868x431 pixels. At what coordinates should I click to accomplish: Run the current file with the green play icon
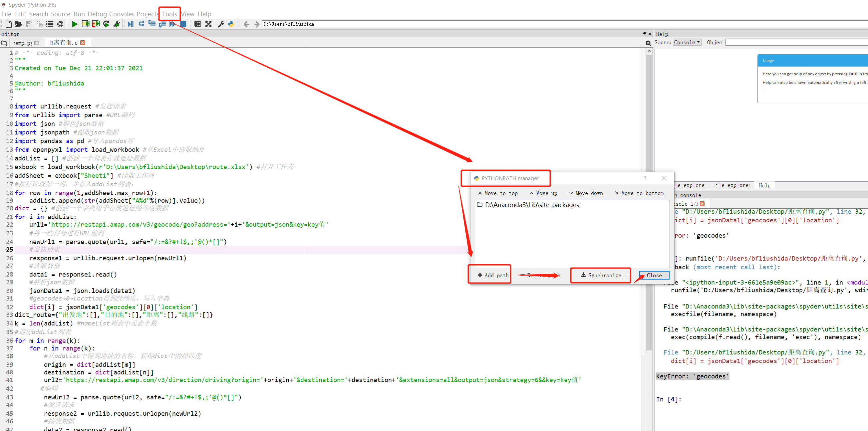point(75,24)
